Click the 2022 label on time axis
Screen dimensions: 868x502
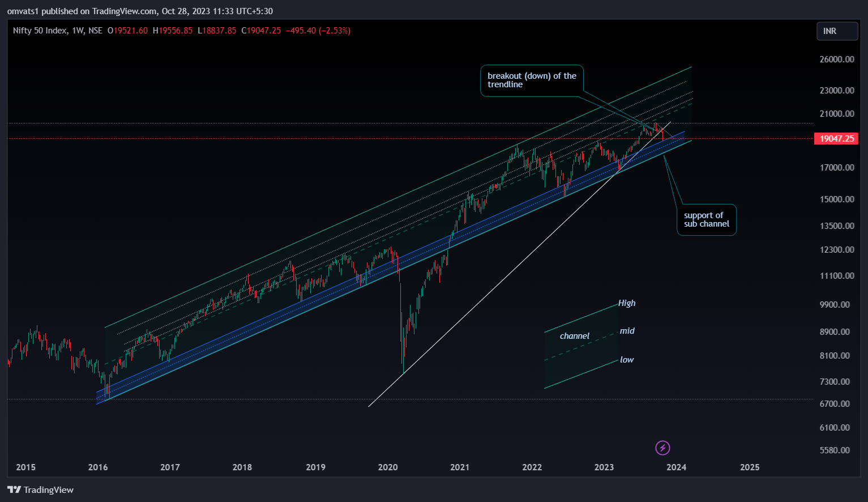[532, 467]
